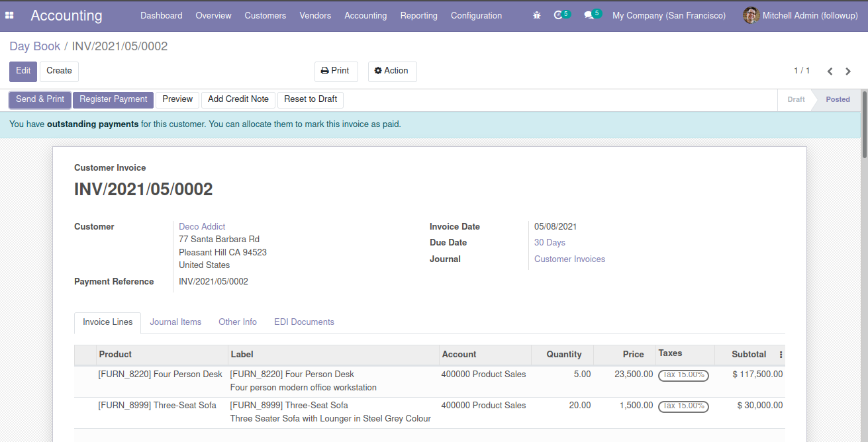Screen dimensions: 868x442
Task: Click the Register Payment button
Action: point(113,99)
